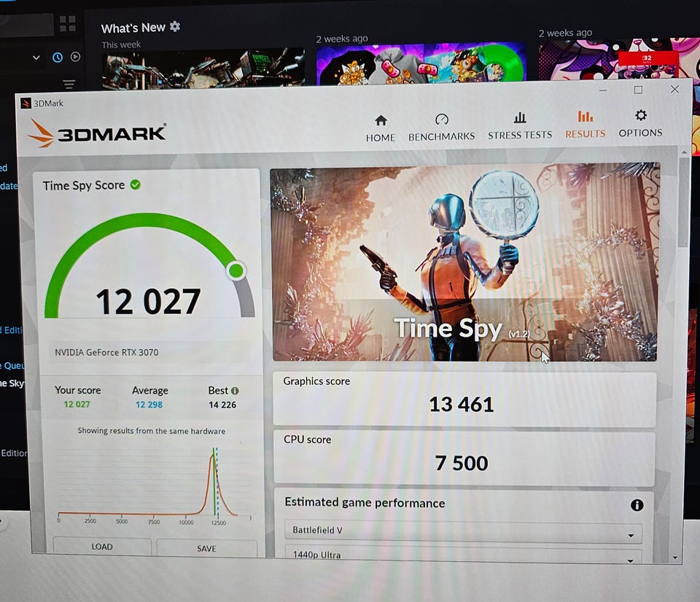
Task: Click the green validation checkmark beside Time Spy Score
Action: coord(136,184)
